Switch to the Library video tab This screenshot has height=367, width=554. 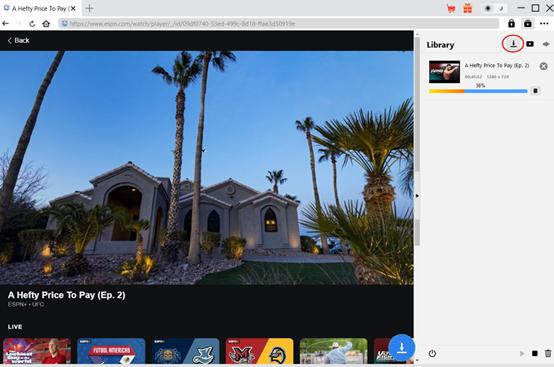tap(530, 44)
